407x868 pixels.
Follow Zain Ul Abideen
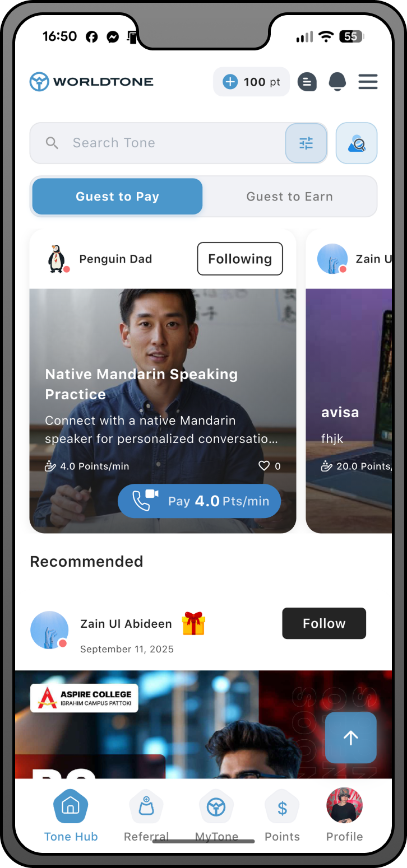[324, 623]
